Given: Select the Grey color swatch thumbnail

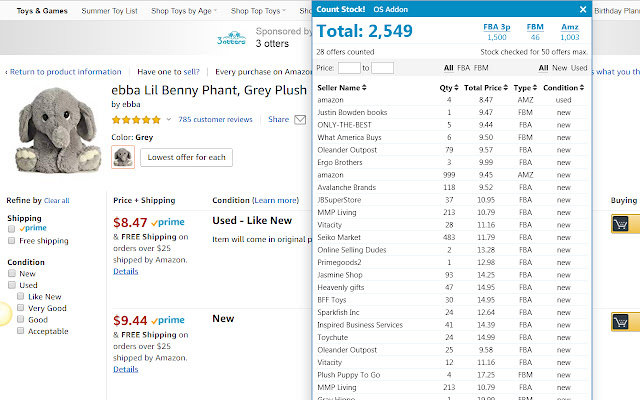Looking at the screenshot, I should click(124, 157).
